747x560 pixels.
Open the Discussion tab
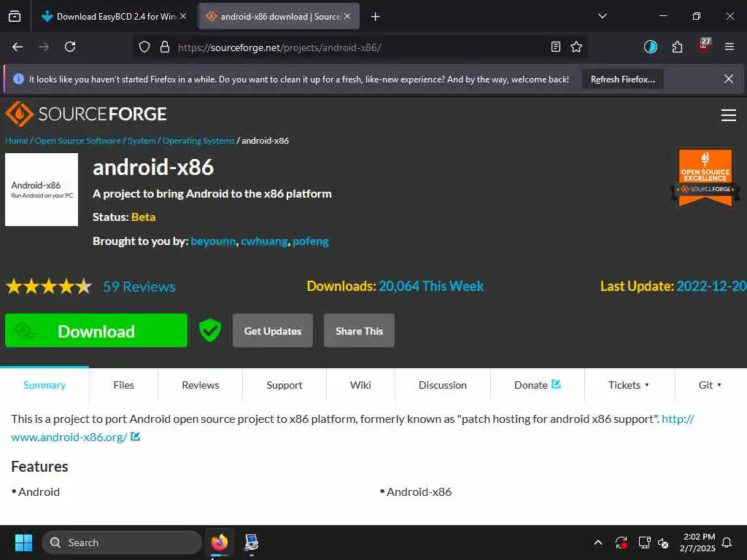(443, 385)
